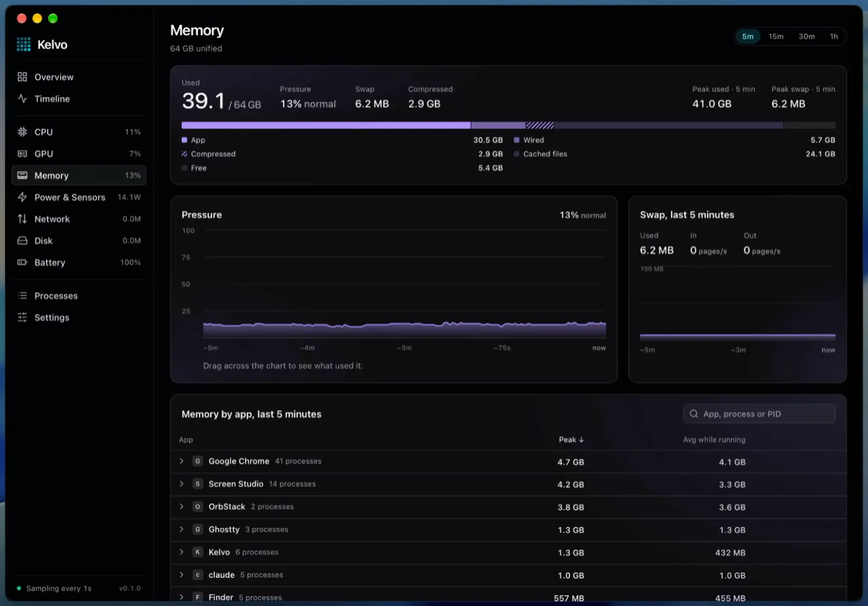Click the v0.1.0 version label
This screenshot has width=868, height=606.
pyautogui.click(x=130, y=588)
